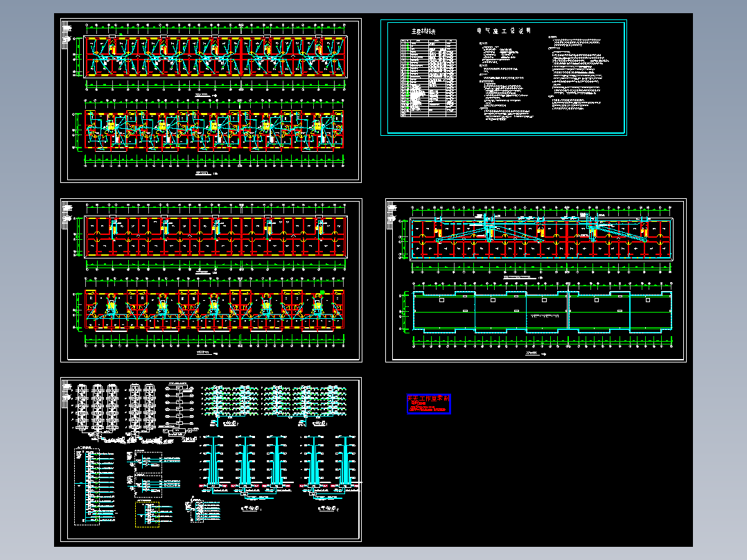The height and width of the screenshot is (560, 747).
Task: Select the white materials table grid
Action: (x=428, y=78)
